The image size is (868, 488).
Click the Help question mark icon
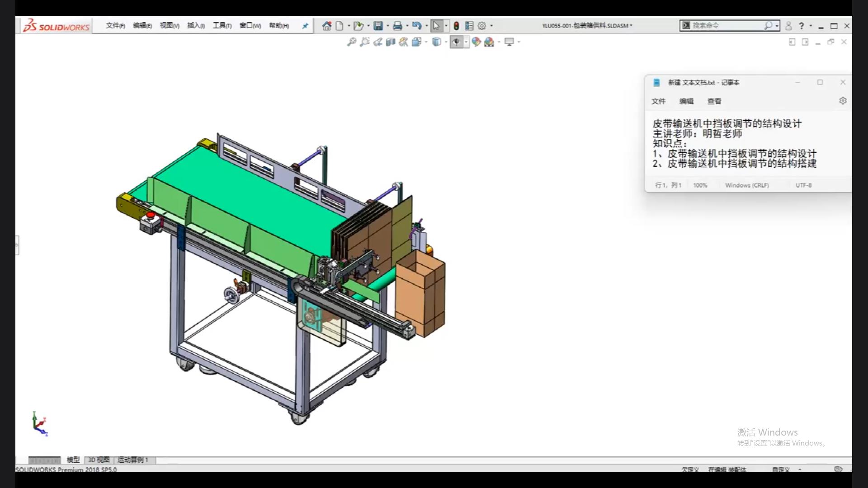tap(802, 26)
